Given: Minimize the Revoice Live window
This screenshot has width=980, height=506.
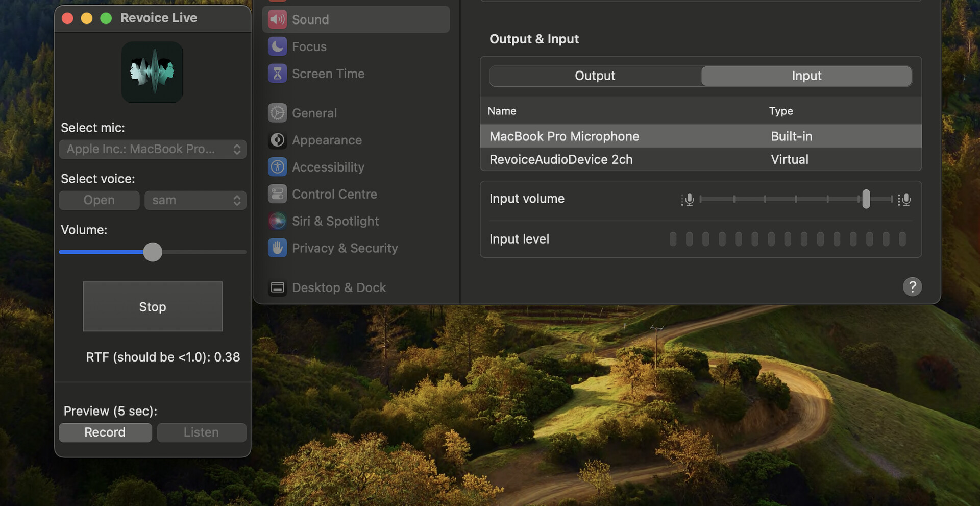Looking at the screenshot, I should pyautogui.click(x=87, y=18).
